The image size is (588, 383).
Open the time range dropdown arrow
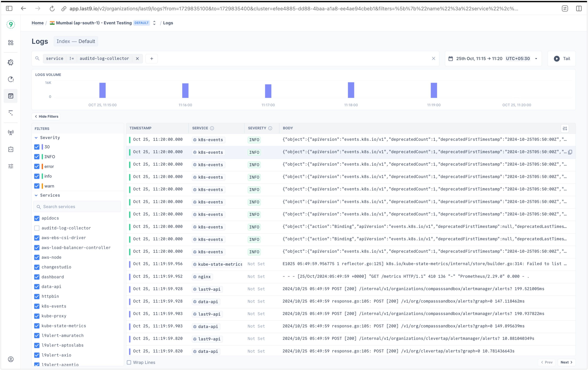tap(536, 59)
